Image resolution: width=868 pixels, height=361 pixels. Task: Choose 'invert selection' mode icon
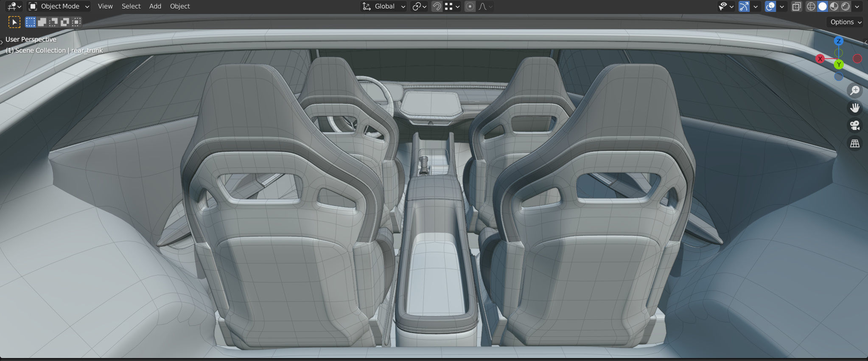(65, 22)
